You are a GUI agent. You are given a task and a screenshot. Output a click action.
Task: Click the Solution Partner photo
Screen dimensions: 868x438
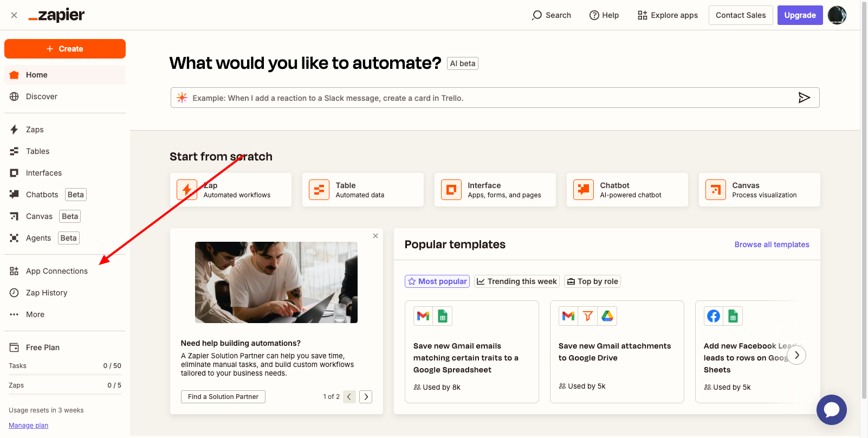(x=276, y=282)
